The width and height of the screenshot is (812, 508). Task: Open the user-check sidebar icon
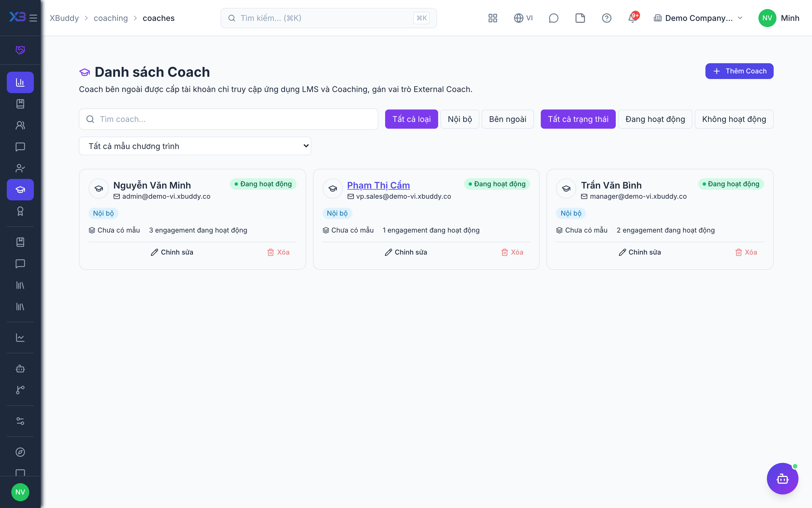(x=20, y=168)
